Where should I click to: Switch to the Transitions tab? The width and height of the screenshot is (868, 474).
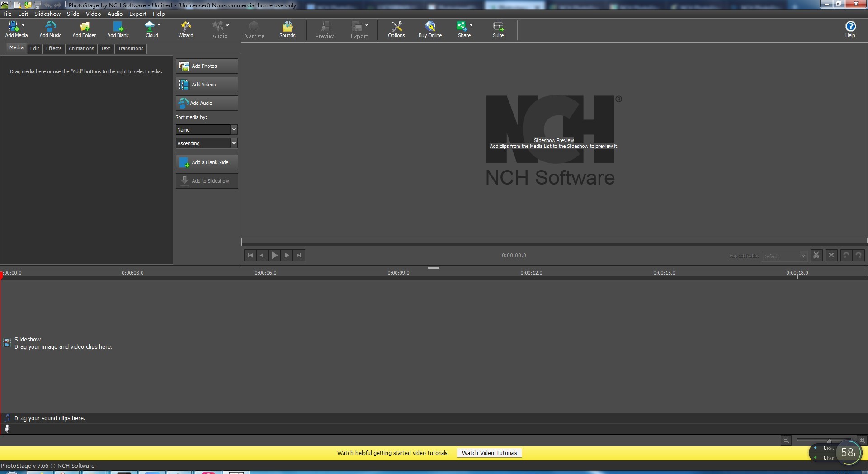[x=131, y=48]
